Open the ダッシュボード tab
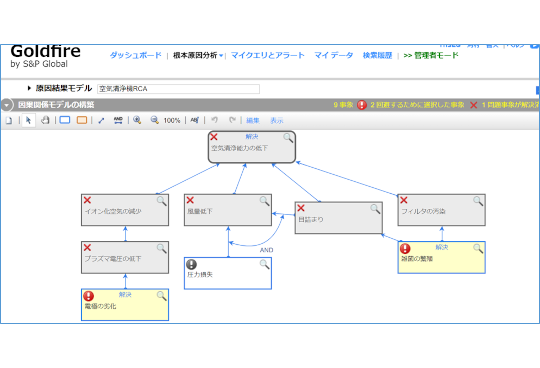540x368 pixels. 135,55
